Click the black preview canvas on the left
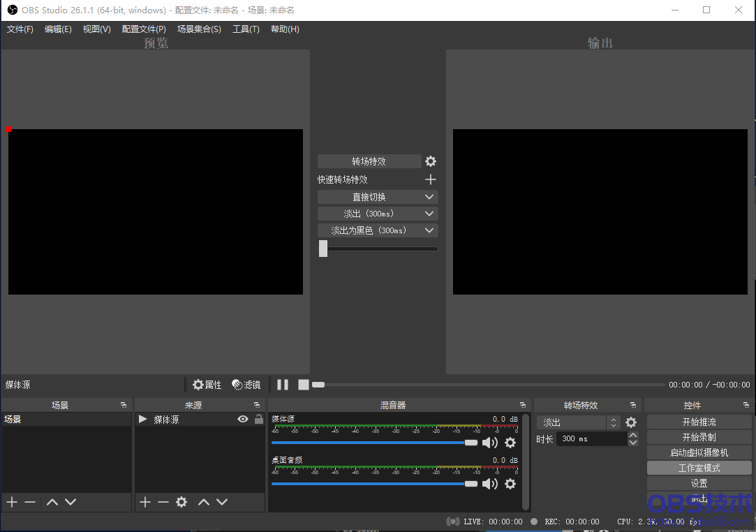756x532 pixels. [156, 212]
